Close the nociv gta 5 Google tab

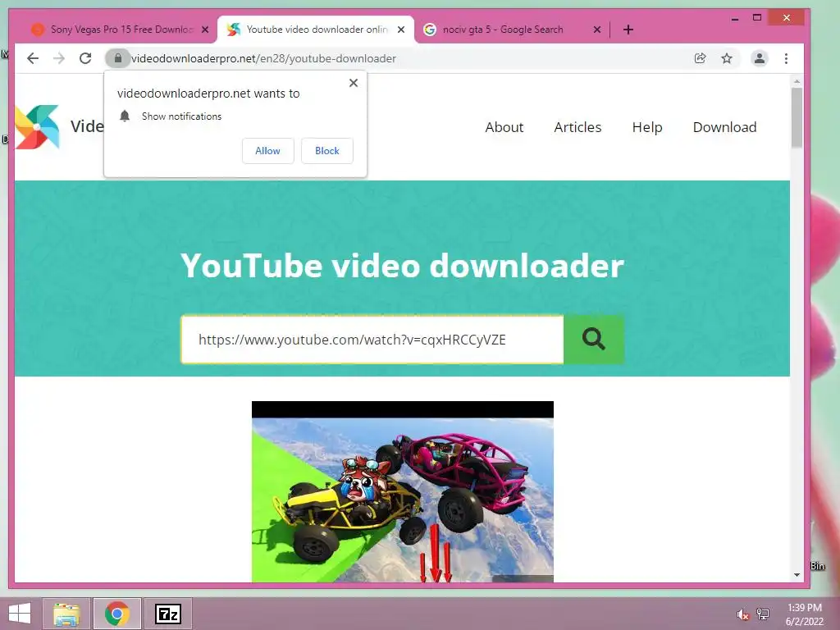(597, 30)
